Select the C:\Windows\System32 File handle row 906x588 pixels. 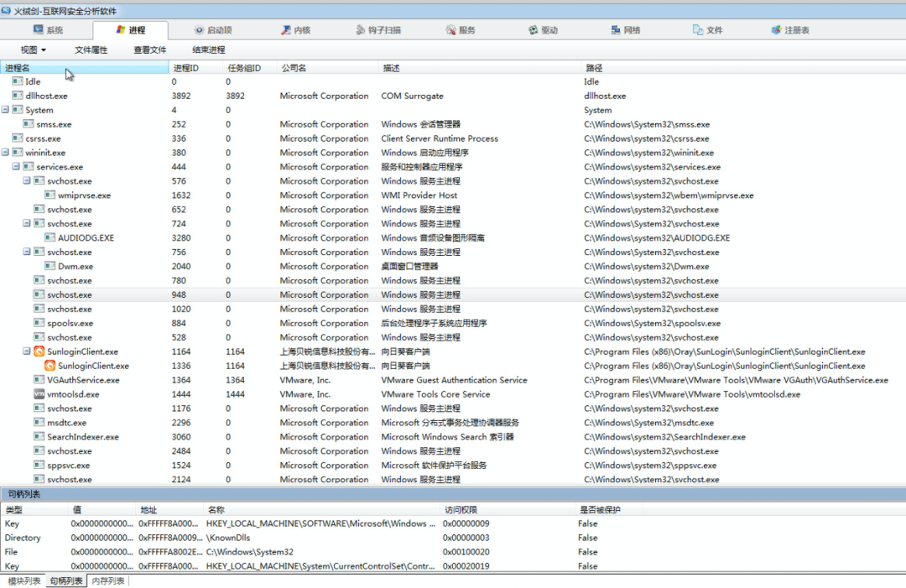point(453,552)
